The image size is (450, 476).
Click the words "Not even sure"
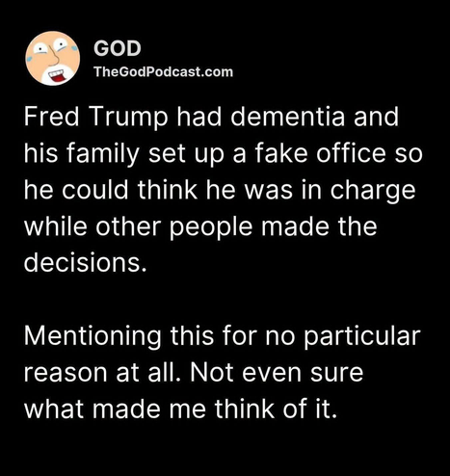click(277, 373)
